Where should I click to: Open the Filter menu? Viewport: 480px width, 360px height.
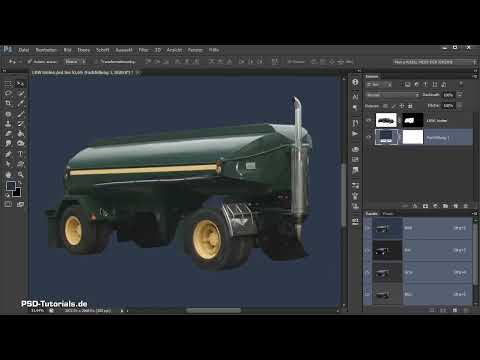pyautogui.click(x=143, y=50)
